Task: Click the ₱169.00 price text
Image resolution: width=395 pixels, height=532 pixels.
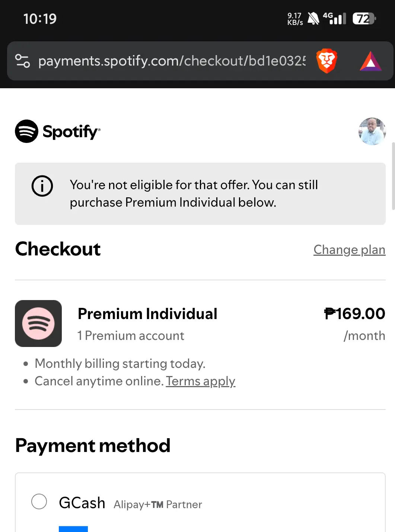Action: tap(354, 313)
